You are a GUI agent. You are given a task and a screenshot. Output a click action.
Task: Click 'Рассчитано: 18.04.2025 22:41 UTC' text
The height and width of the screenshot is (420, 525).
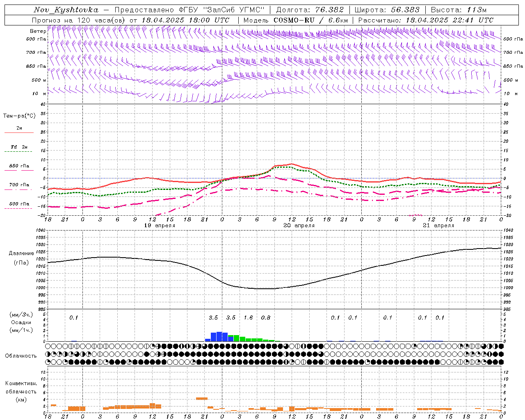pos(426,20)
